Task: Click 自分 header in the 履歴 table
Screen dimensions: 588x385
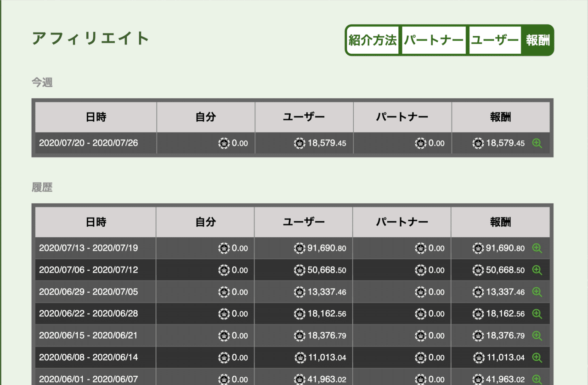Action: click(205, 222)
